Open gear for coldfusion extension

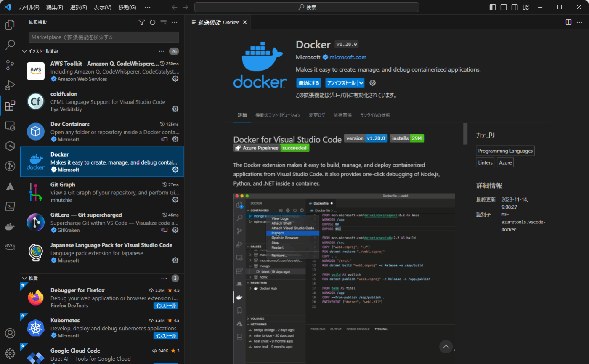(x=175, y=109)
